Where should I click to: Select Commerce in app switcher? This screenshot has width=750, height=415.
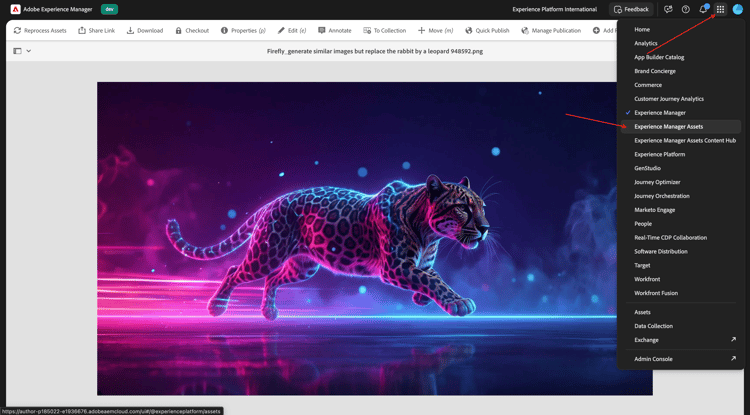pyautogui.click(x=648, y=85)
